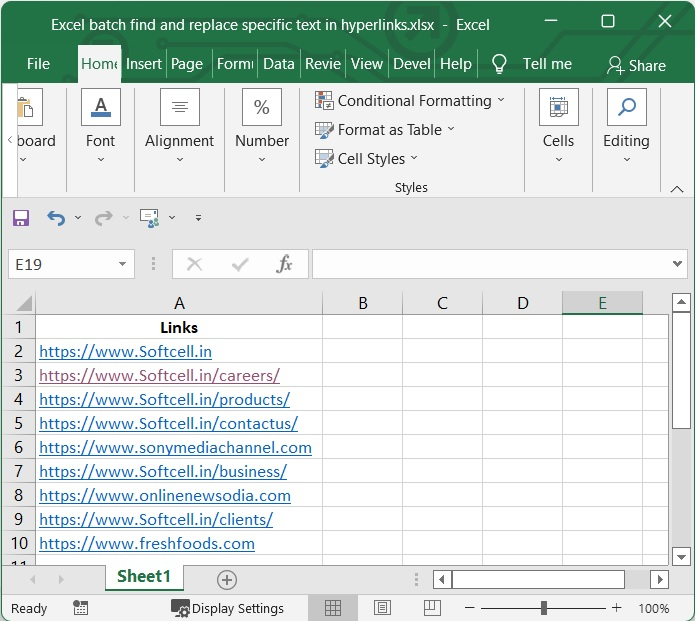Switch to the Data ribbon tab
The image size is (700, 621).
click(278, 64)
